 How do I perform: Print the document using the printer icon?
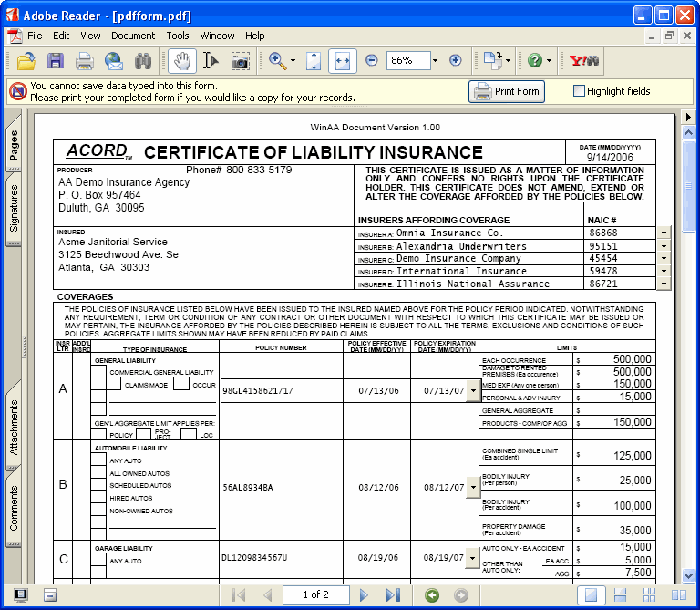(x=85, y=61)
